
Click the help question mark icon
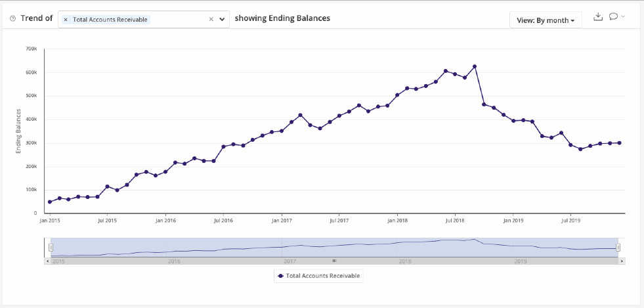click(12, 18)
